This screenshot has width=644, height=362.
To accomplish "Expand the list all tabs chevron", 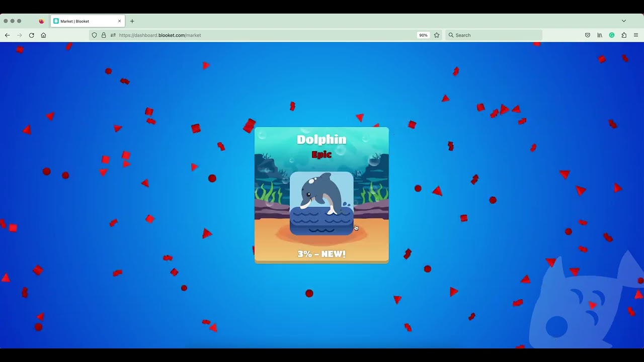I will [624, 21].
